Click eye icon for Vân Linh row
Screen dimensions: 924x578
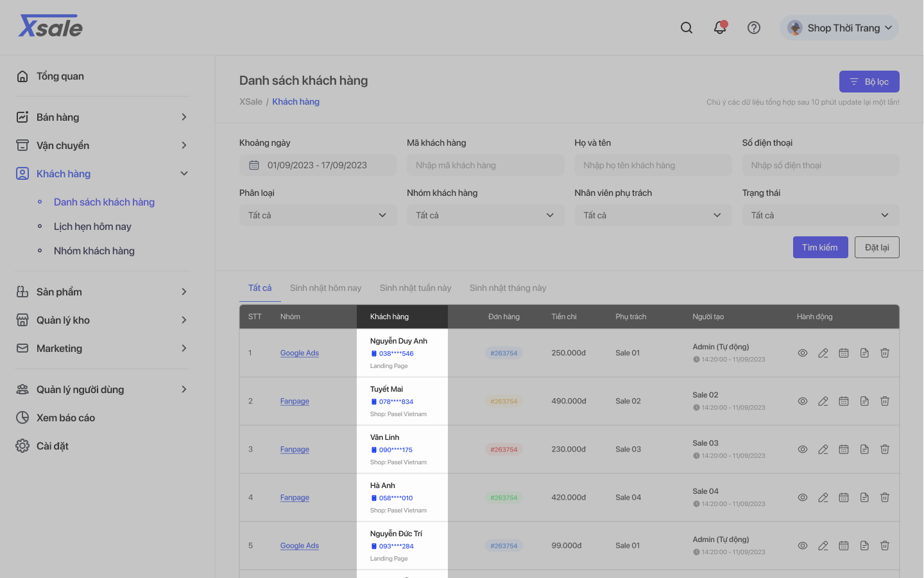[x=803, y=450]
